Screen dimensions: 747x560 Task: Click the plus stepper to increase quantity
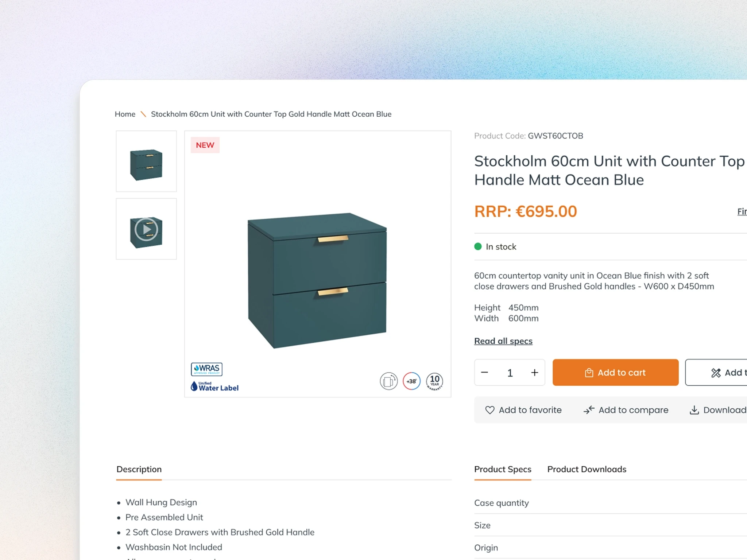[535, 372]
